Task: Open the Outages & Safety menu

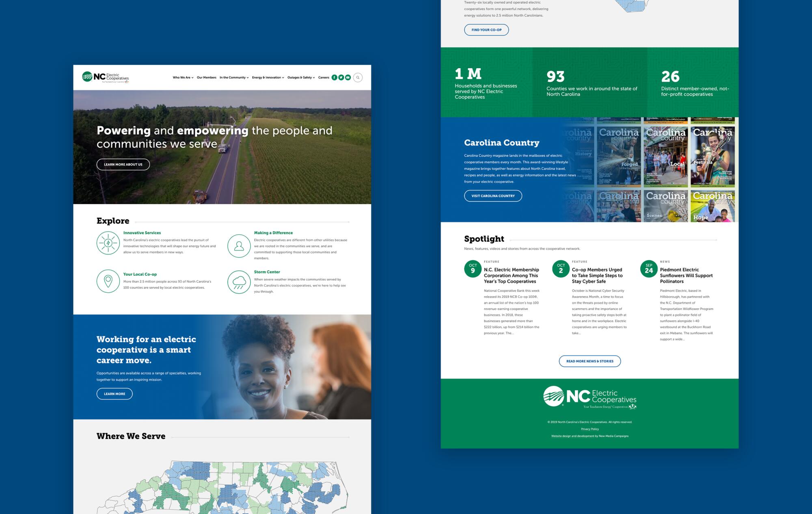Action: (x=301, y=78)
